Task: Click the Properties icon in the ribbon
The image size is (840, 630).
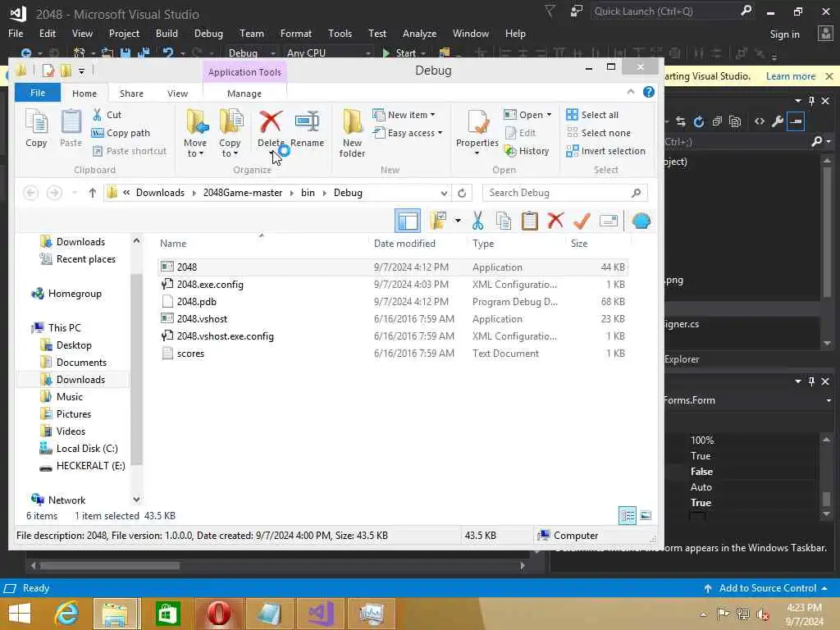Action: coord(477,122)
